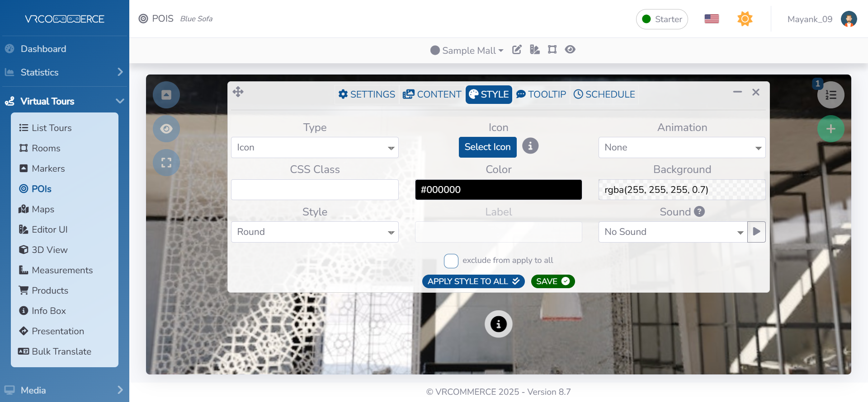Click the rooms icon in the top toolbar

pos(552,50)
